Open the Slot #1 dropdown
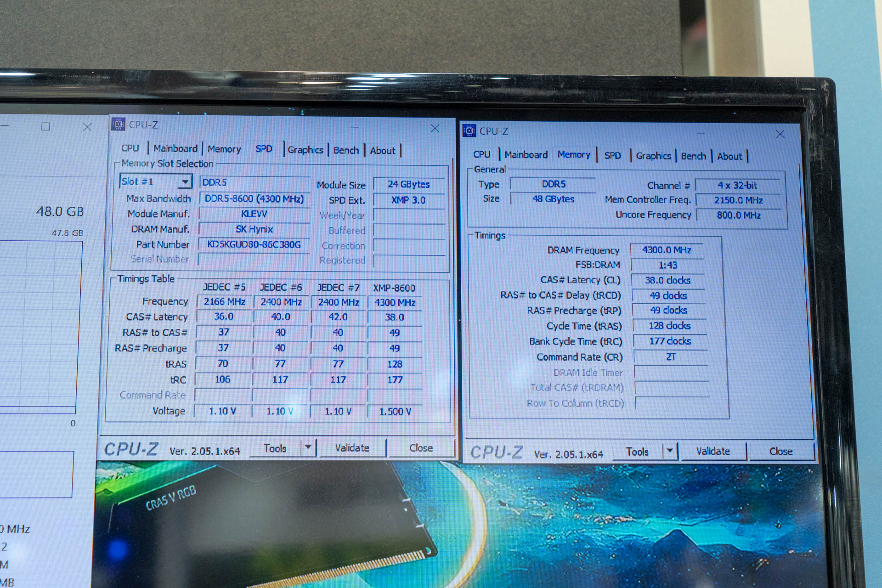Image resolution: width=882 pixels, height=588 pixels. [x=185, y=182]
